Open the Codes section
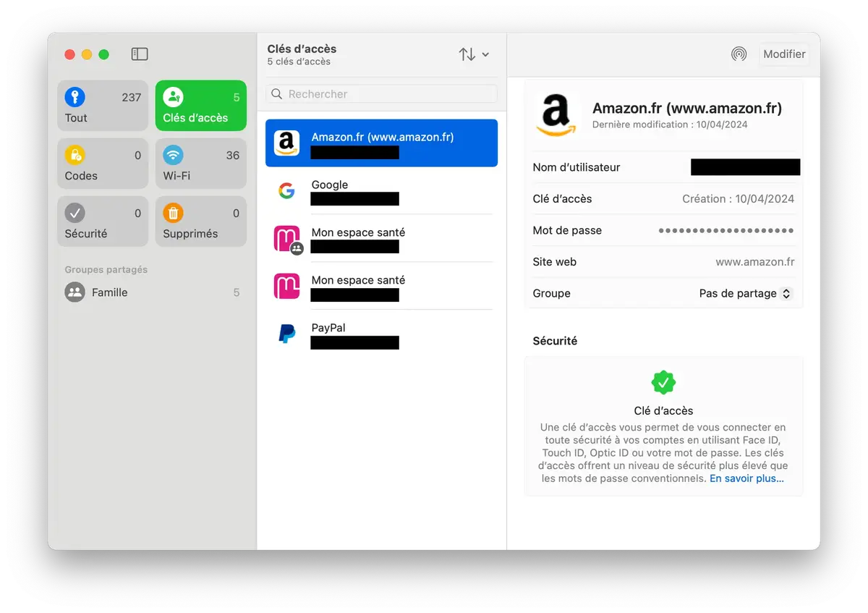 click(102, 163)
